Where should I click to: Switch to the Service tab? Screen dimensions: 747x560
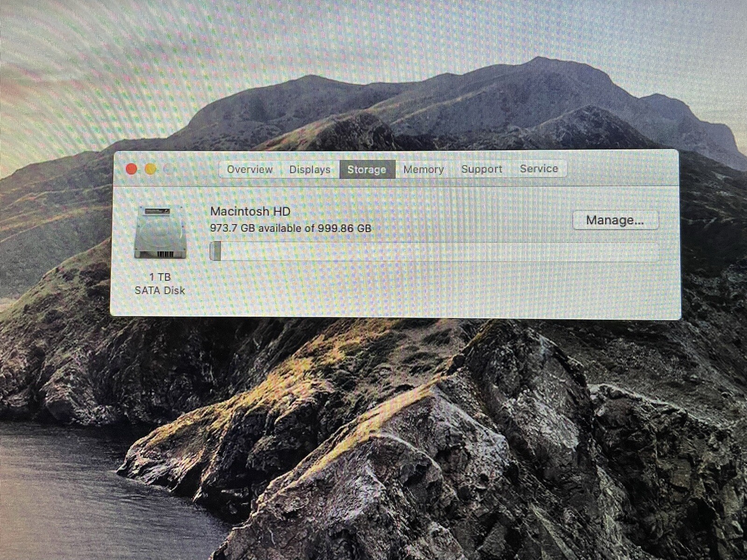click(539, 169)
